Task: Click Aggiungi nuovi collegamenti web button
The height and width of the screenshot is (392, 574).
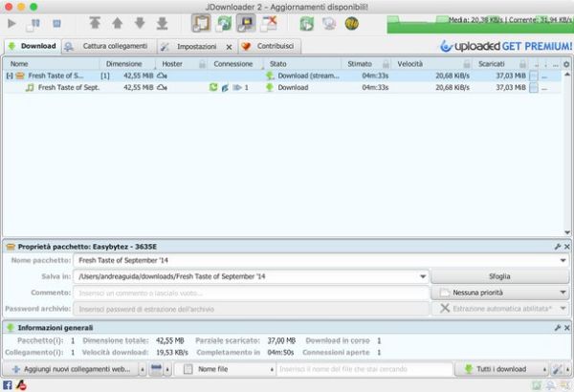Action: coord(74,368)
